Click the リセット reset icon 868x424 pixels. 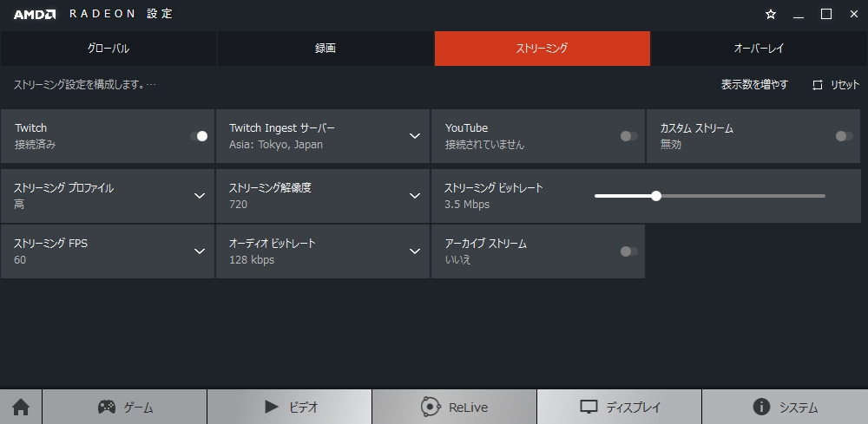pyautogui.click(x=817, y=85)
